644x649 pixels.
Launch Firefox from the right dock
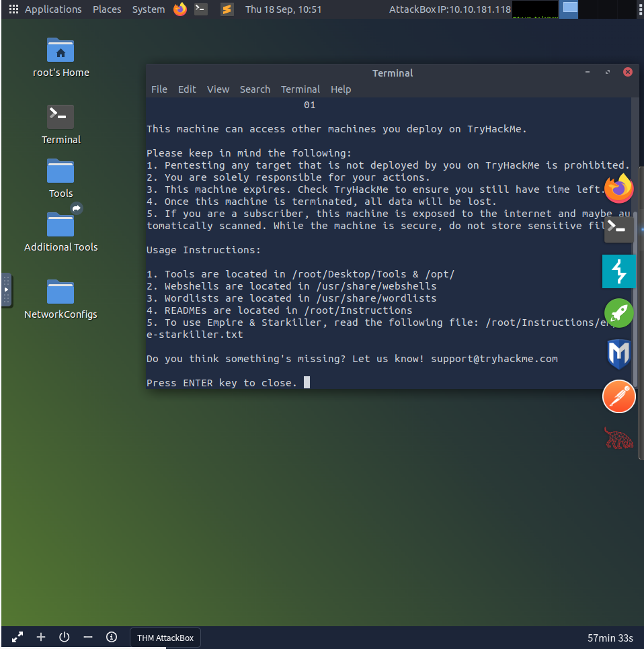pyautogui.click(x=618, y=189)
